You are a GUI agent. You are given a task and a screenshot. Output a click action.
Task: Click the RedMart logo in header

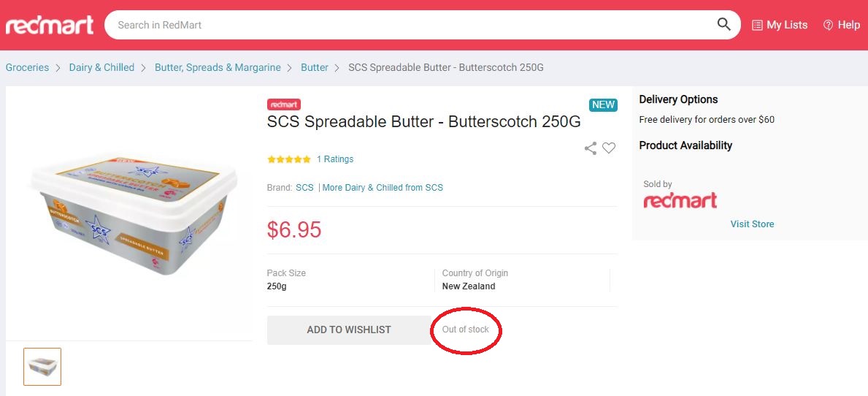[50, 25]
